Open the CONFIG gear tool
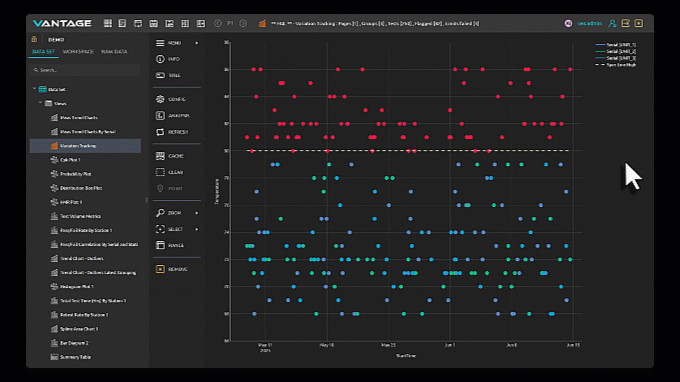The width and height of the screenshot is (680, 382). click(171, 99)
